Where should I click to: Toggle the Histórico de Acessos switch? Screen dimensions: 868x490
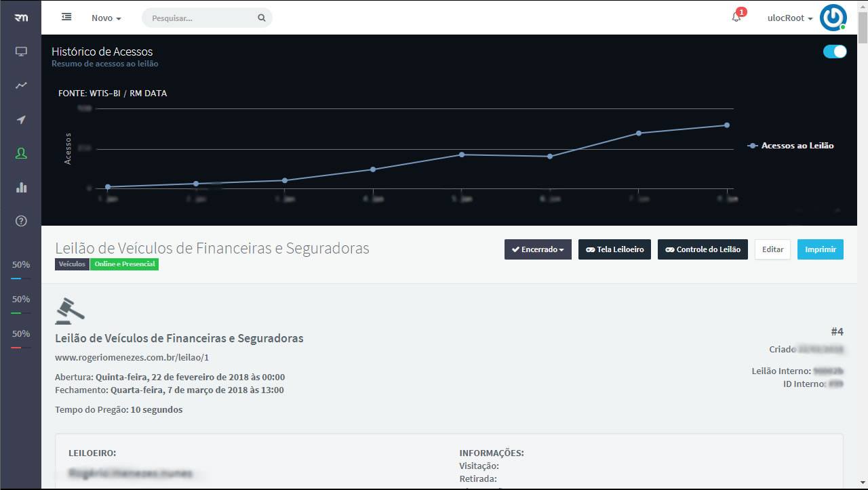[834, 52]
